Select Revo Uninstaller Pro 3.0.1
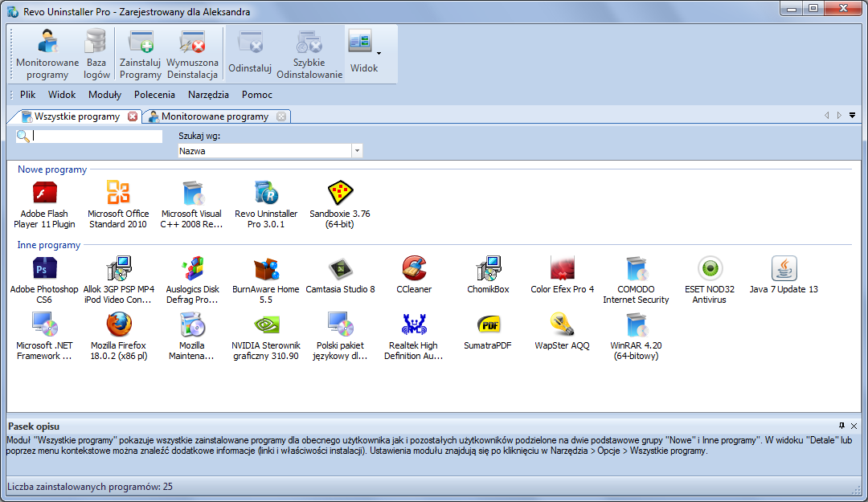868x502 pixels. [266, 204]
